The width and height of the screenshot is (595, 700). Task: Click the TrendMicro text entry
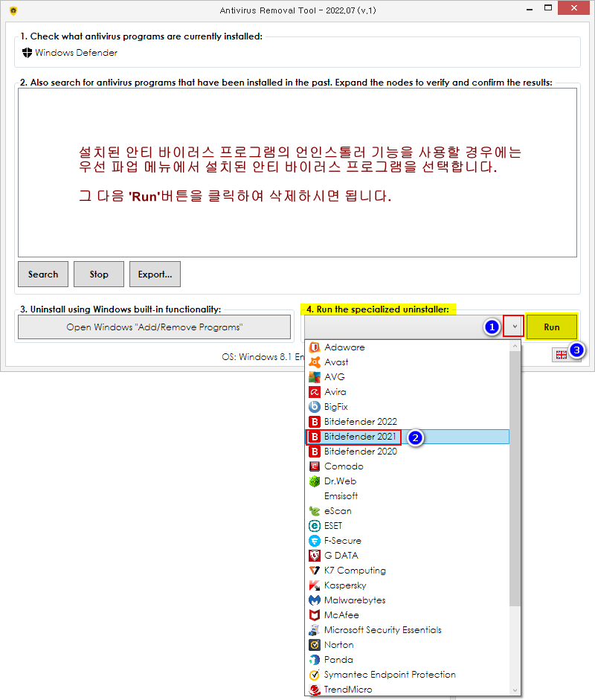pos(348,690)
